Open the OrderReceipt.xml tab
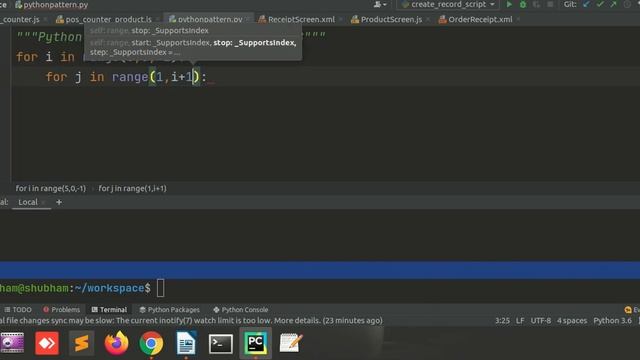Screen dimensions: 640x360 tap(476, 19)
